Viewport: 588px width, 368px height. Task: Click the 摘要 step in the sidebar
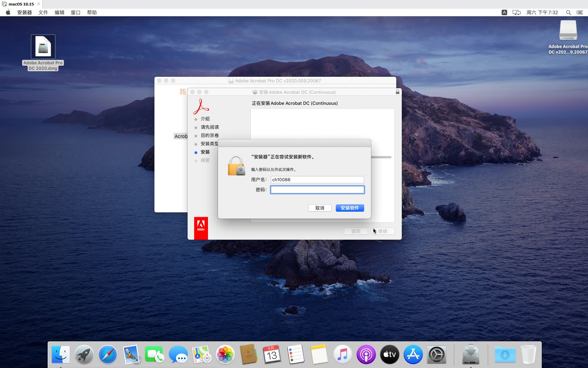click(x=205, y=160)
